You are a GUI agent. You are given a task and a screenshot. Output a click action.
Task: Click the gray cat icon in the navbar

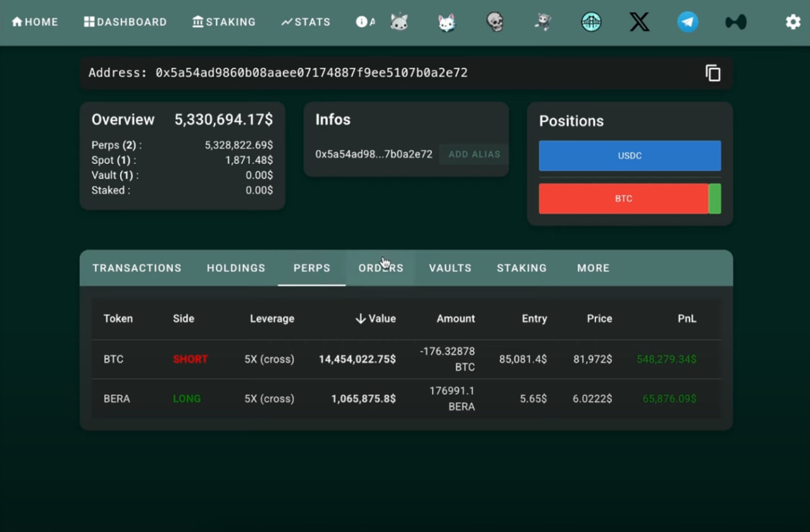399,22
